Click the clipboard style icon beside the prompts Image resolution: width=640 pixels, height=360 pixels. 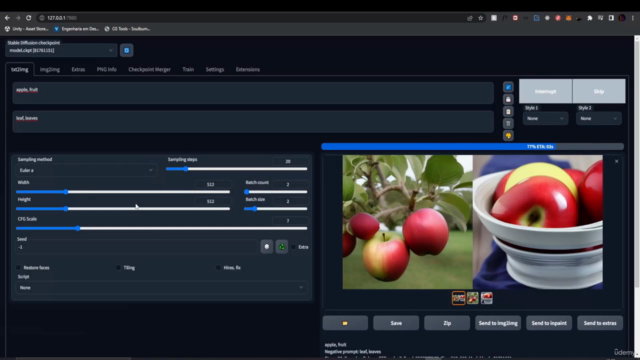pyautogui.click(x=508, y=111)
